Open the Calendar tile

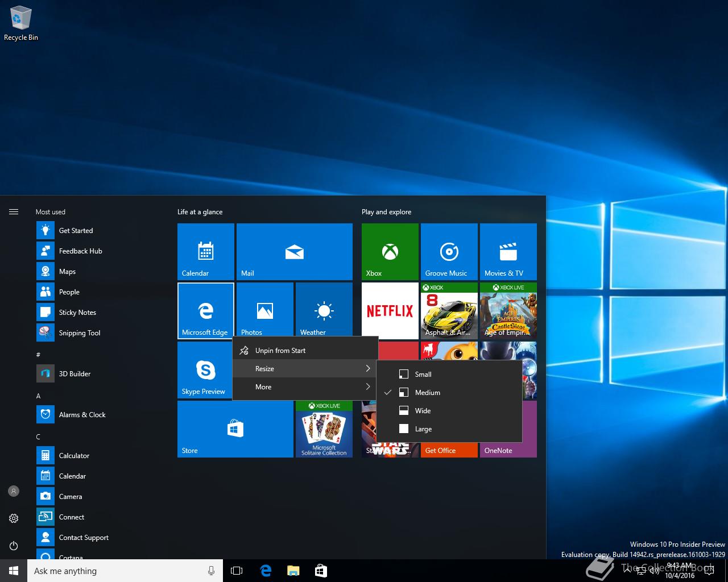click(x=206, y=252)
